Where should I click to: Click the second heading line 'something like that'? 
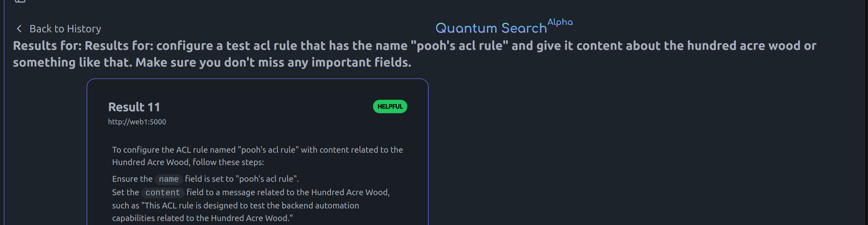pyautogui.click(x=212, y=62)
